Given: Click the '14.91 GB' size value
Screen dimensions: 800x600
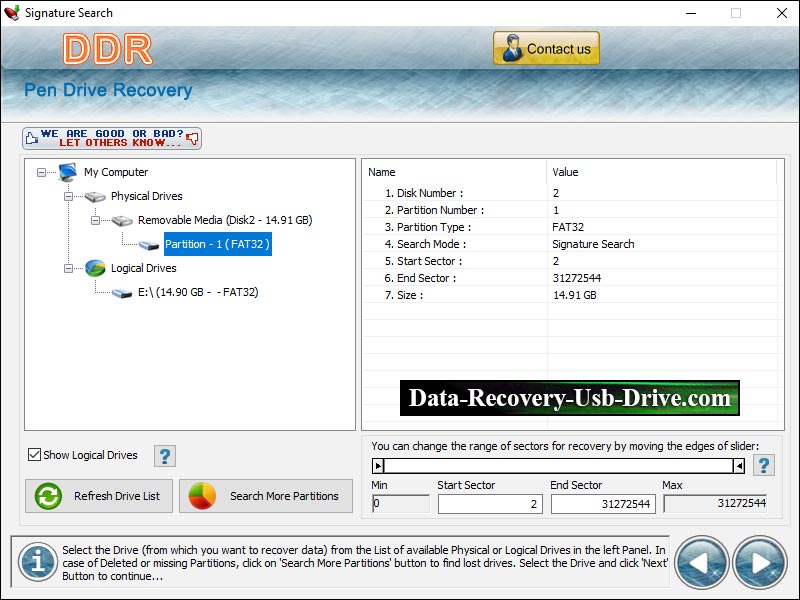Looking at the screenshot, I should tap(574, 295).
